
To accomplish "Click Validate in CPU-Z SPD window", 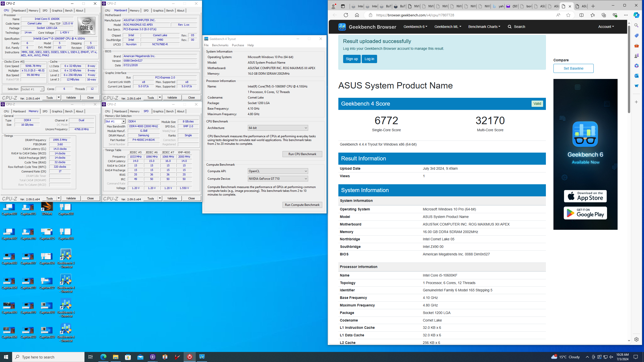I will coord(172,198).
